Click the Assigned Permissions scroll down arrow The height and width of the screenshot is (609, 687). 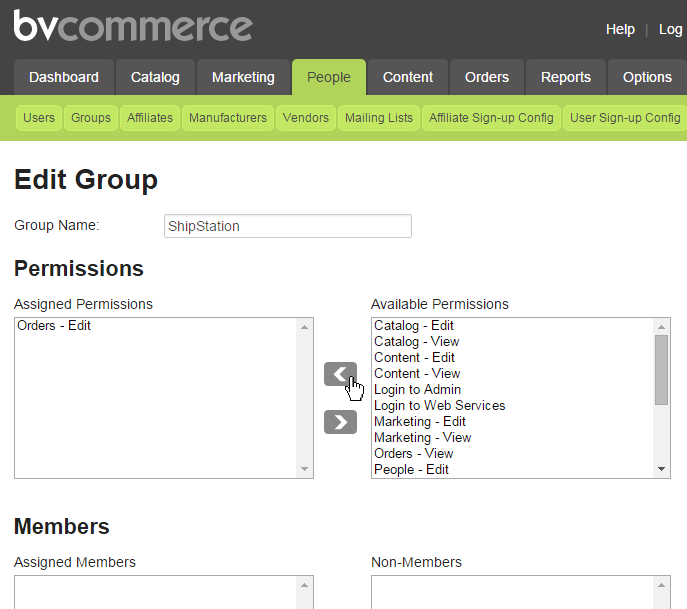pos(305,469)
